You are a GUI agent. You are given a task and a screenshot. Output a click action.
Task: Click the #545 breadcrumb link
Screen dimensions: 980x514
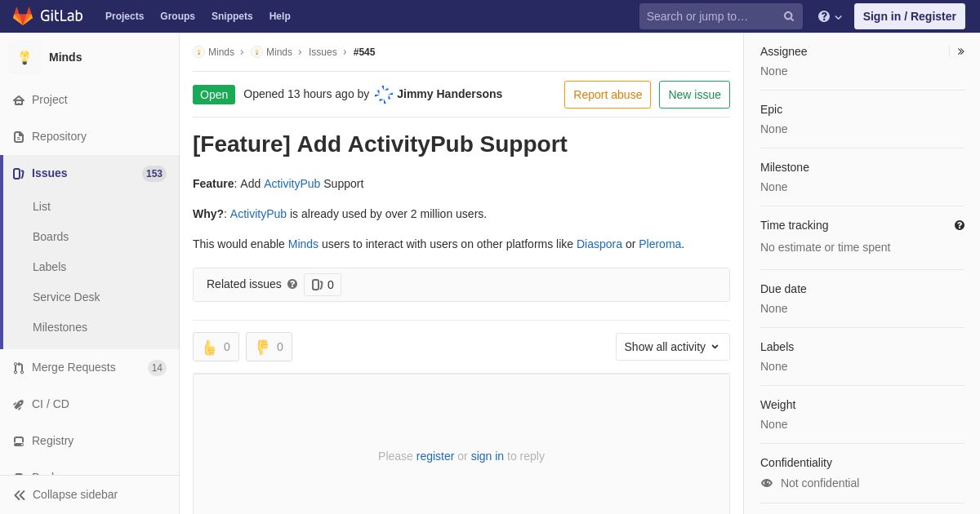364,52
